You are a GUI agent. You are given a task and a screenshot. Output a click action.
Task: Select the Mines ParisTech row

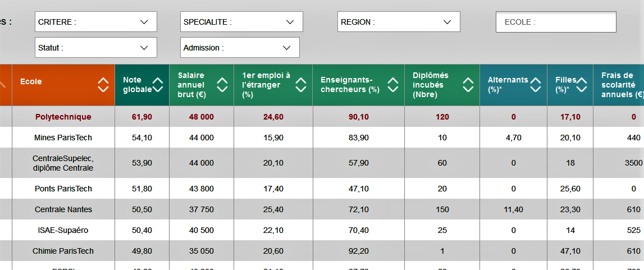coord(322,138)
